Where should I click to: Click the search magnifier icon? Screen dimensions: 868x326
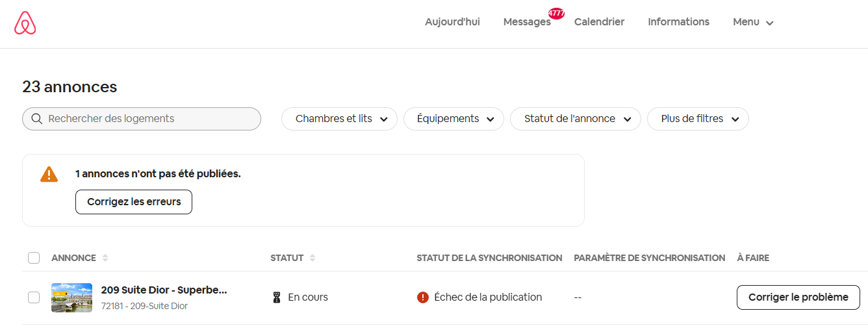(36, 119)
